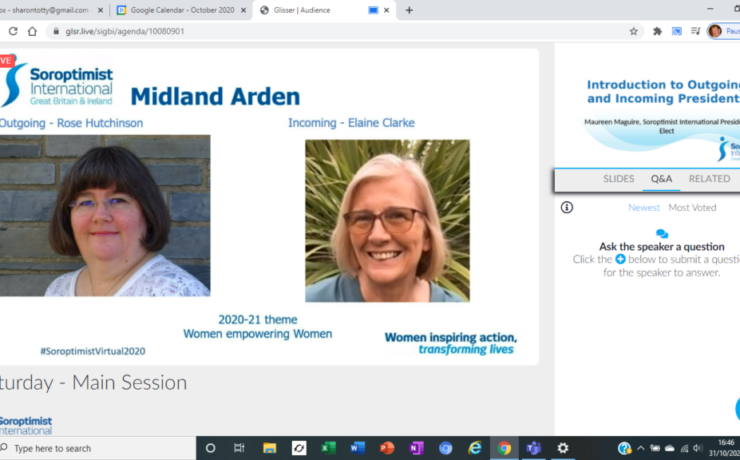The height and width of the screenshot is (460, 740).
Task: Open the synced app icon beside File Explorer
Action: coord(299,448)
